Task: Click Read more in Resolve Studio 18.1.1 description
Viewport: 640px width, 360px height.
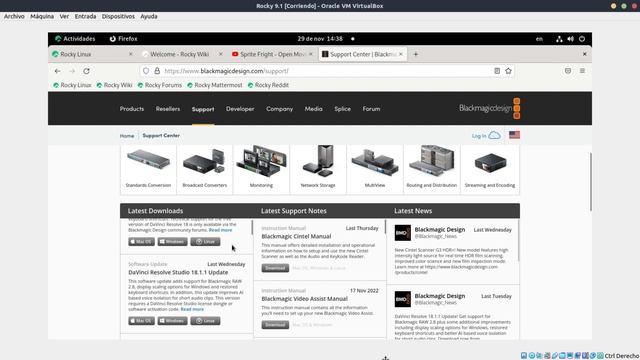Action: coord(192,309)
